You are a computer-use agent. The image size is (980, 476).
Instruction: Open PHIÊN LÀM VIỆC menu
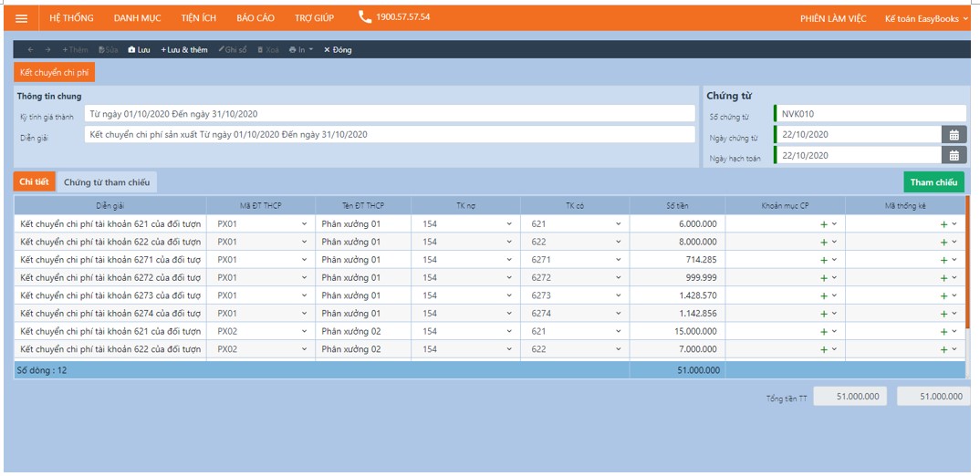833,19
